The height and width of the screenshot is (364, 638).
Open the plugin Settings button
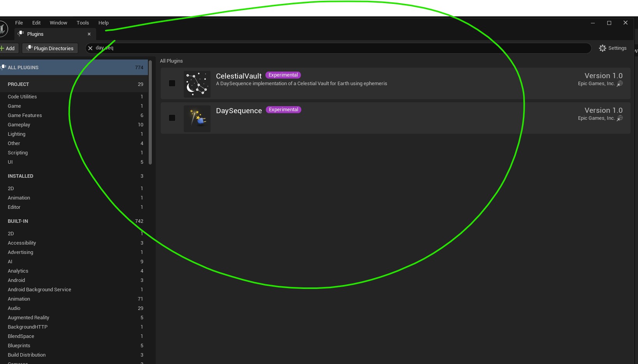613,48
